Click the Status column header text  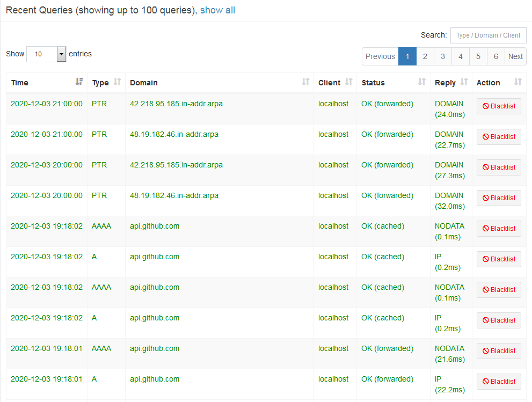point(373,83)
